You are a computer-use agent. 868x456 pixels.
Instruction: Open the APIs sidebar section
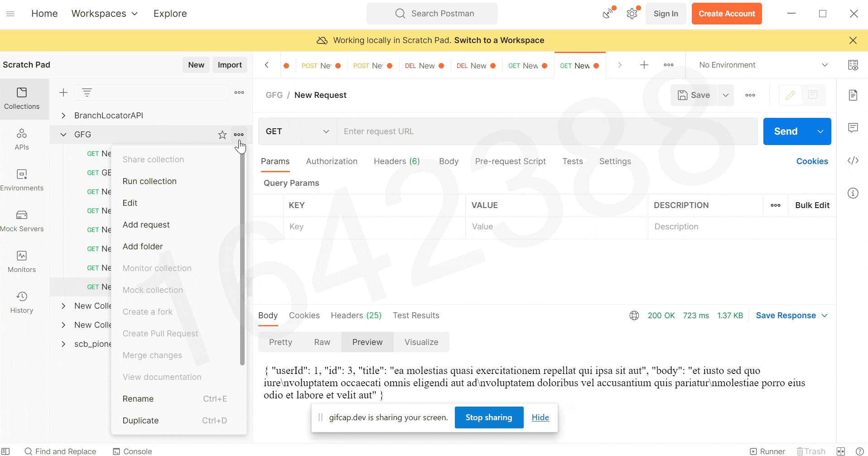click(x=22, y=140)
